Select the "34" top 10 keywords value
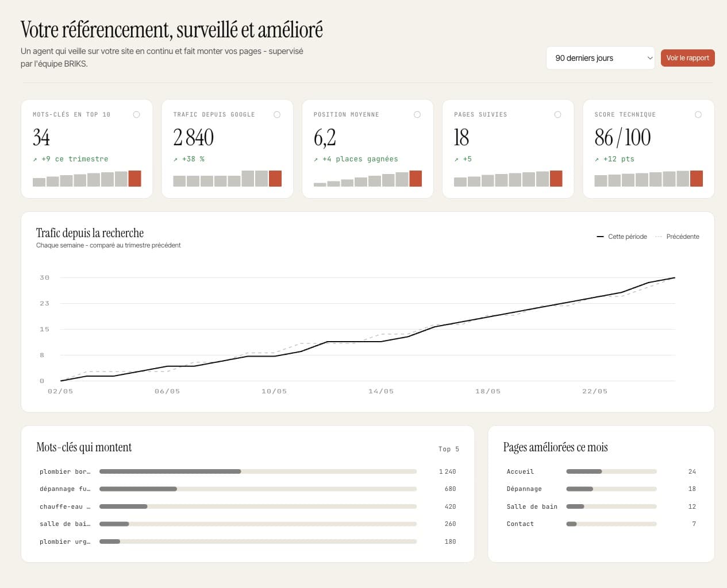 41,138
